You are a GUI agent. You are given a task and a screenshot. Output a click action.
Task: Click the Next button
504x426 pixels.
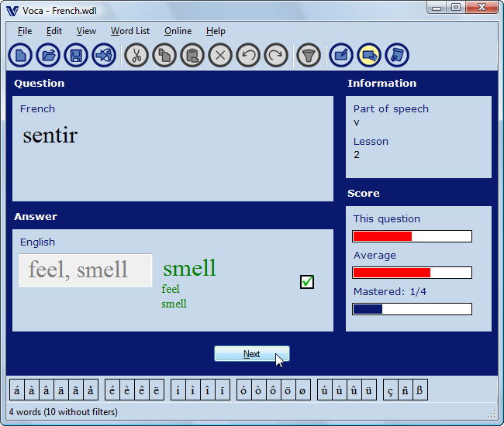[x=252, y=354]
